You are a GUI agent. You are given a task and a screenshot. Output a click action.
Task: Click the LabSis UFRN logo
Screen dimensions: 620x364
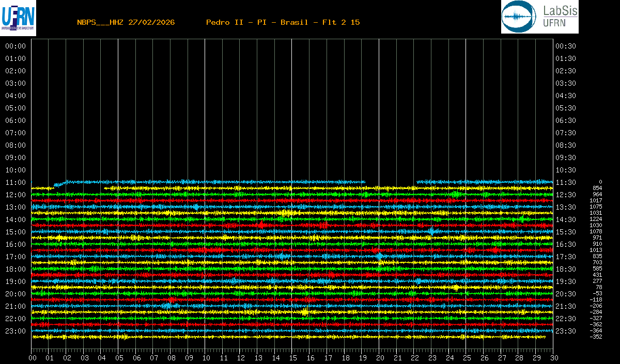pyautogui.click(x=539, y=17)
